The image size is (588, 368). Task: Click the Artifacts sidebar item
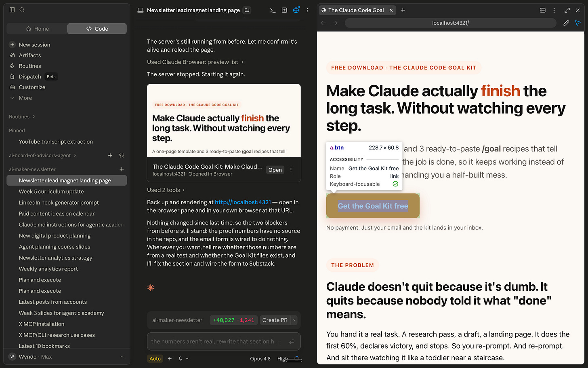coord(30,55)
